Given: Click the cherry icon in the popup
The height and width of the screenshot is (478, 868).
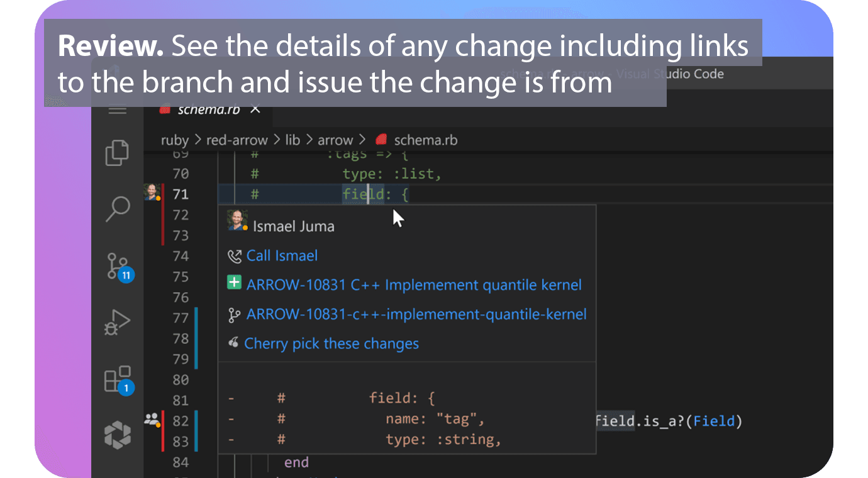Looking at the screenshot, I should click(234, 343).
